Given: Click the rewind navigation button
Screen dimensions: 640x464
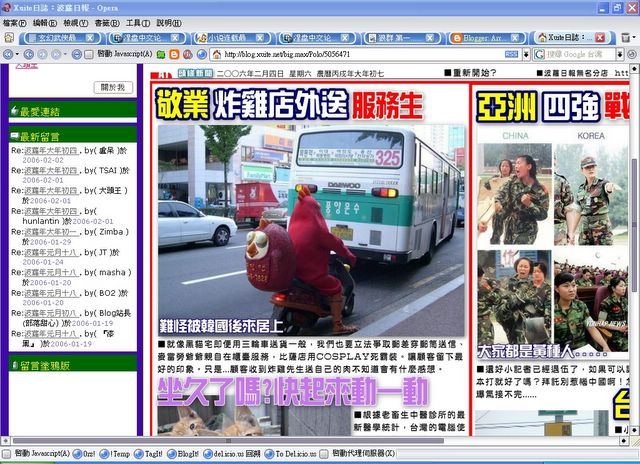Looking at the screenshot, I should pos(7,54).
